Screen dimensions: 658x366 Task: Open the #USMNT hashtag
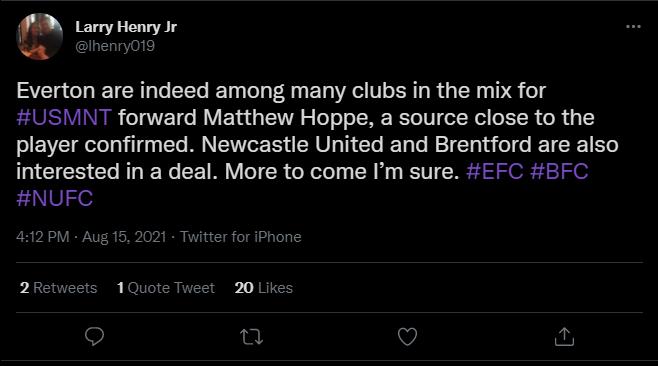(x=64, y=118)
